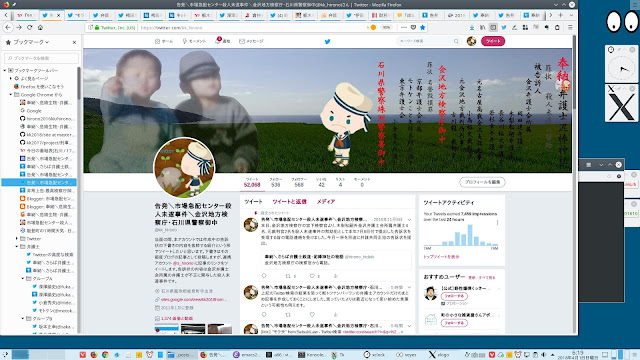Collapse the グループB bookmark folder
This screenshot has width=640, height=360.
[x=22, y=318]
